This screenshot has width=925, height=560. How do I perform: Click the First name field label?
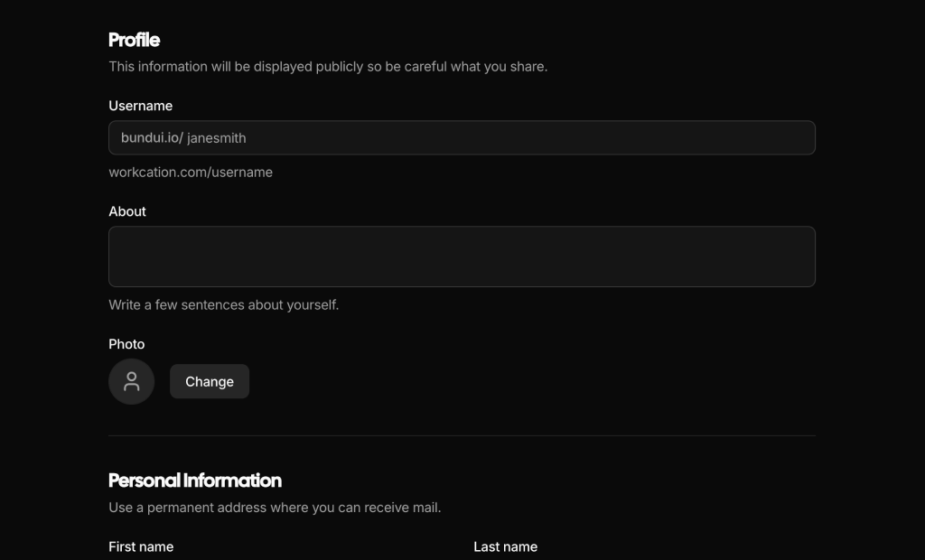141,546
